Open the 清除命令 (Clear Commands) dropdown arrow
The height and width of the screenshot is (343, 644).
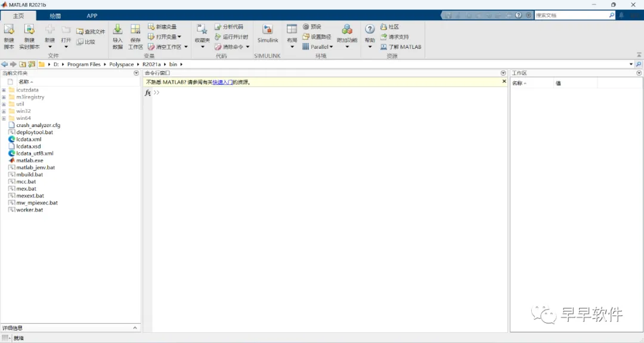click(247, 47)
